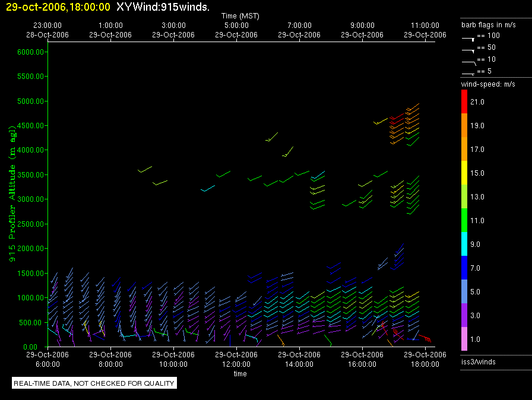Click the light blue 5.0 m/s color swatch
The width and height of the screenshot is (532, 400).
point(464,291)
